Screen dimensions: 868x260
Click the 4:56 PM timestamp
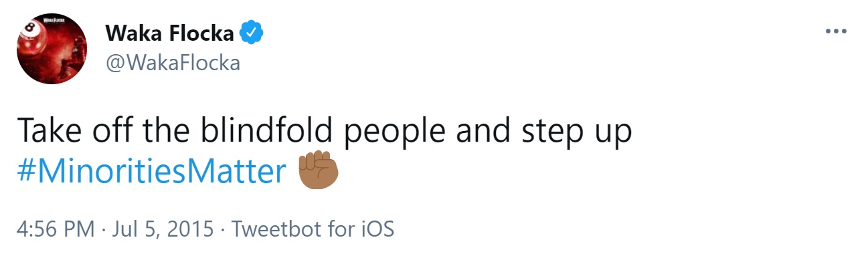point(56,229)
